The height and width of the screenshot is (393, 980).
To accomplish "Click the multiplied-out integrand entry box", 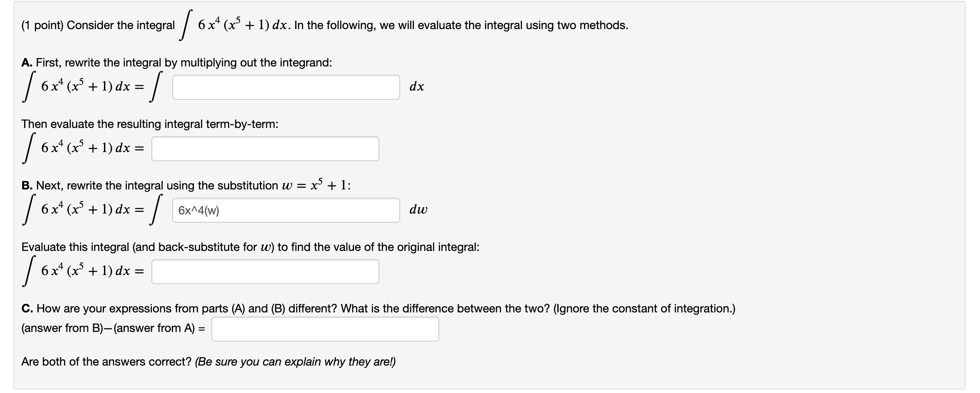I will tap(286, 87).
